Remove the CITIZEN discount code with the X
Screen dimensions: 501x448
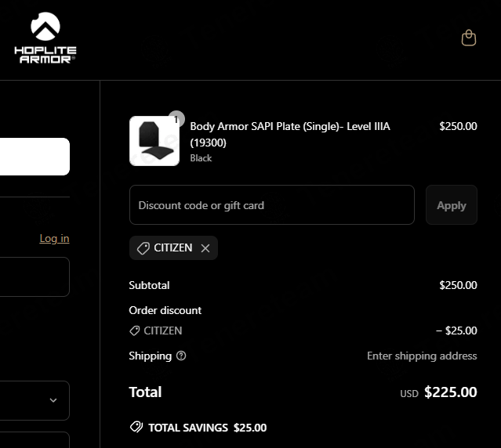(x=205, y=248)
